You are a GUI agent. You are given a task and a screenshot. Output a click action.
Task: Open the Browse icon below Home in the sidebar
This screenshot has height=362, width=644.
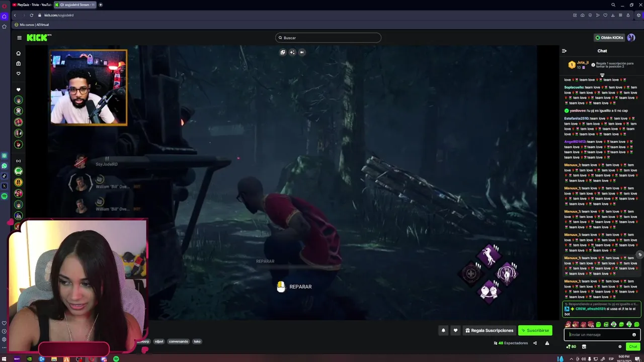click(x=19, y=63)
